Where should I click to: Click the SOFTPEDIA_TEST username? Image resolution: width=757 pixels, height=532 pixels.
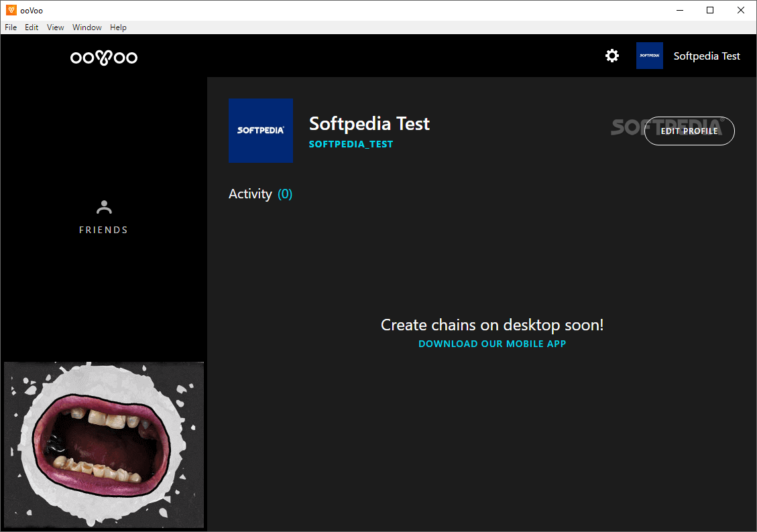click(x=351, y=144)
